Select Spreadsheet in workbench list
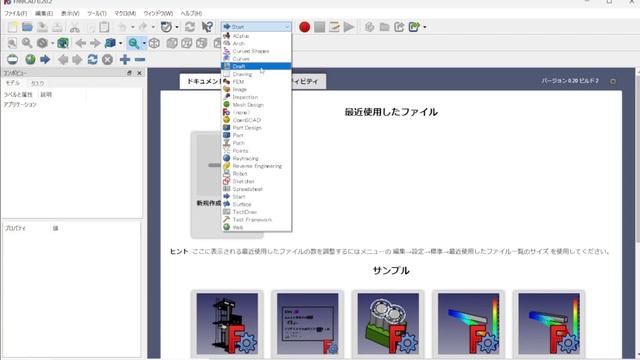This screenshot has width=640, height=360. (x=256, y=189)
